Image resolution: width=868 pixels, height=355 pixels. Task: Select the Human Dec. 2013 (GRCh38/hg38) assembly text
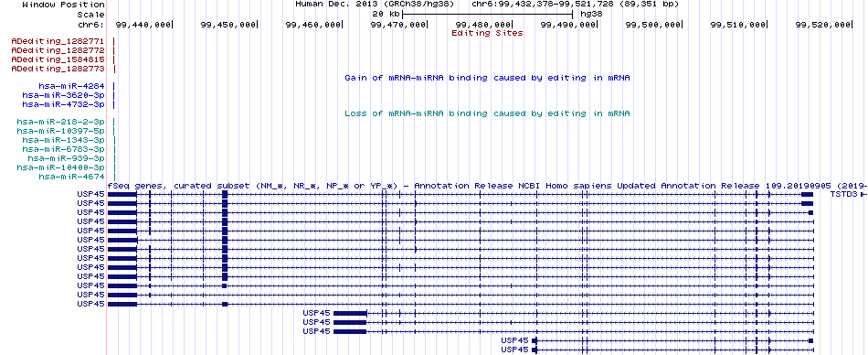pos(375,4)
